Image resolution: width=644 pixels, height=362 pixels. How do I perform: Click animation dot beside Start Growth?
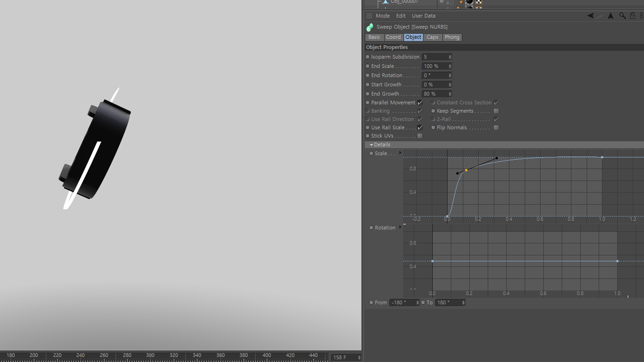[368, 84]
